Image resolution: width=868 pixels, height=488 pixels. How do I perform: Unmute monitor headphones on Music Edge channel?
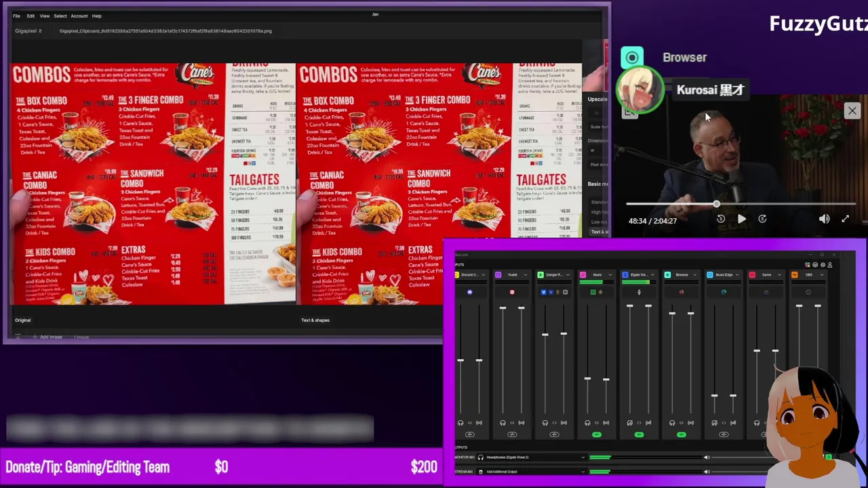pyautogui.click(x=714, y=423)
